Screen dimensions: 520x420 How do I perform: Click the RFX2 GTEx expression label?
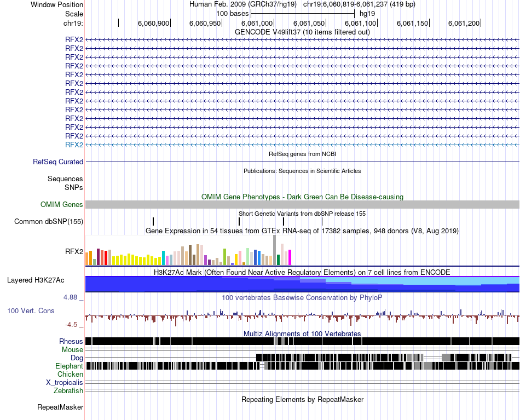coord(74,251)
